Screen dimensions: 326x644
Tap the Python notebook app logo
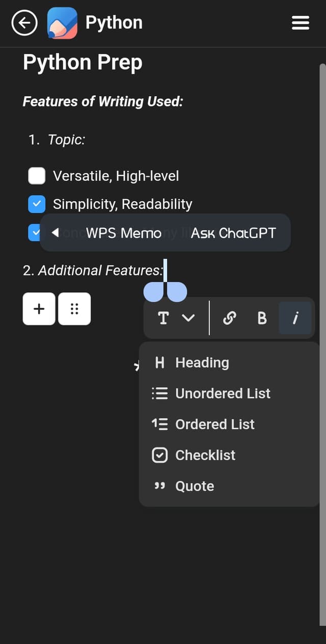(x=62, y=23)
